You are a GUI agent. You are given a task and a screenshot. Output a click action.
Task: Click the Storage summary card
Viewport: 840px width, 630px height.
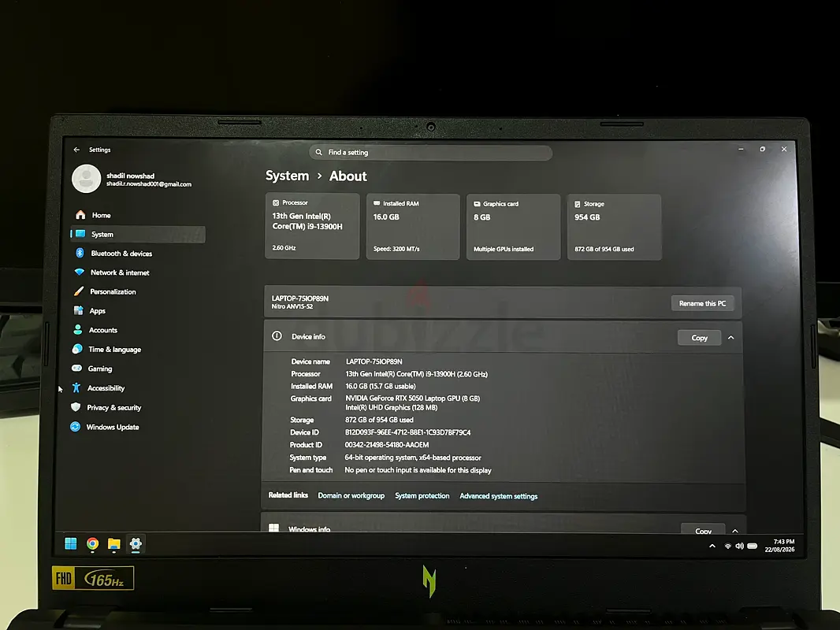coord(614,228)
